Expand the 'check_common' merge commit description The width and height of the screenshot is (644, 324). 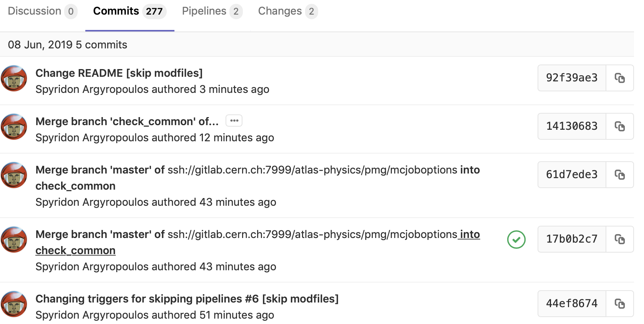234,121
